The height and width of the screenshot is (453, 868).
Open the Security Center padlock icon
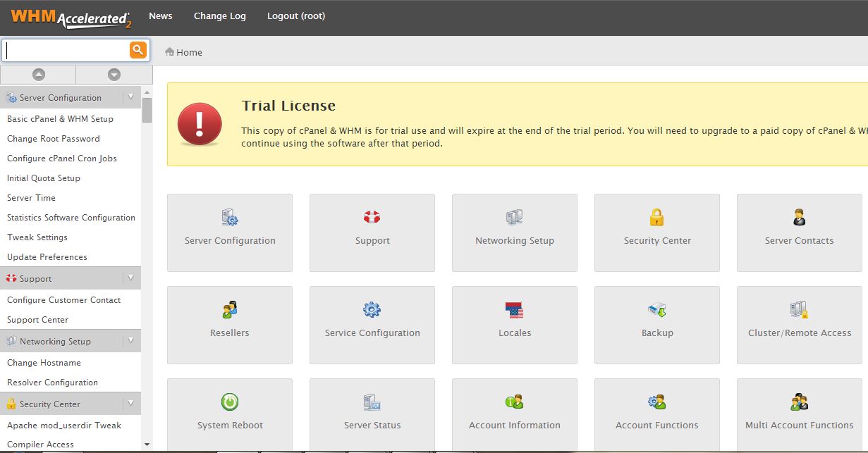coord(656,218)
